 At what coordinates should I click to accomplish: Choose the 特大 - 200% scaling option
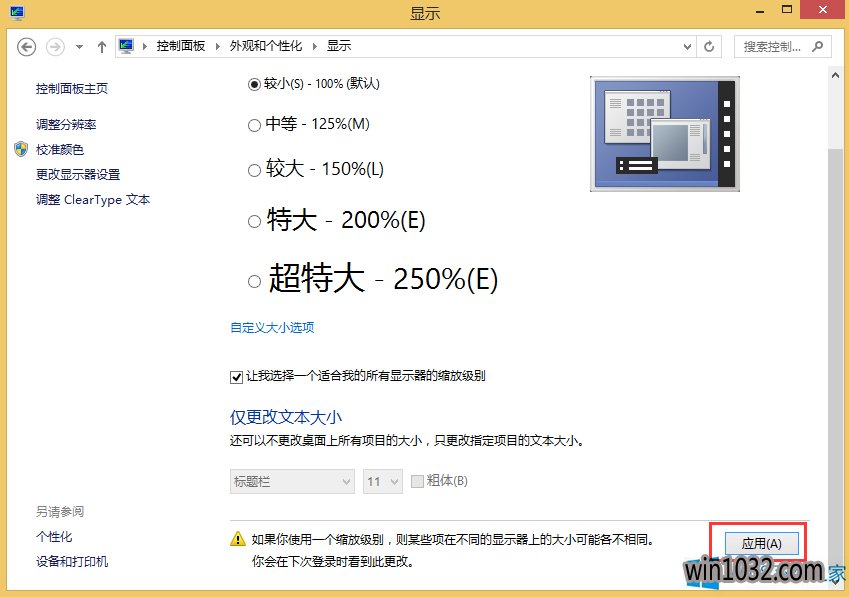(x=254, y=222)
